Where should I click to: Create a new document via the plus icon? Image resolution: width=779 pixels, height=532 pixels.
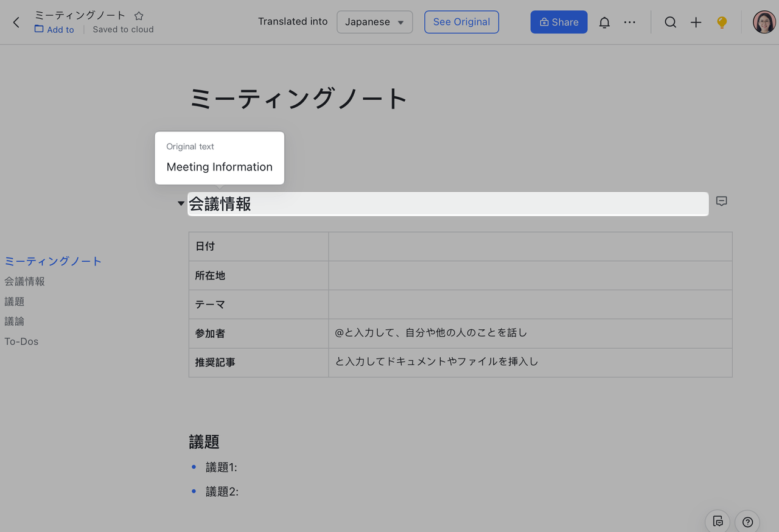pos(696,22)
